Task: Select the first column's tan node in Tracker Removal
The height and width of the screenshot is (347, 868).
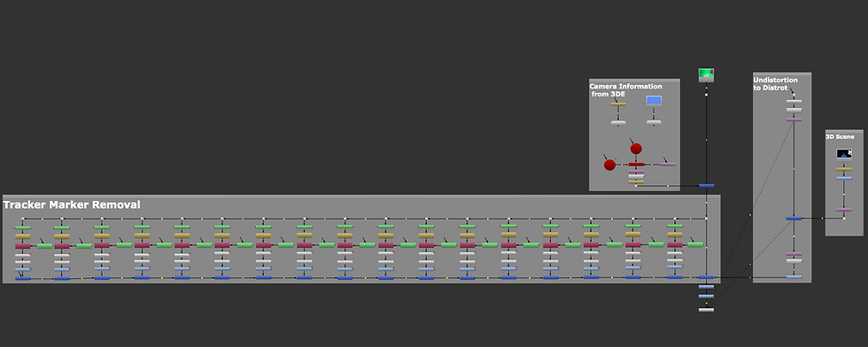Action: point(23,237)
